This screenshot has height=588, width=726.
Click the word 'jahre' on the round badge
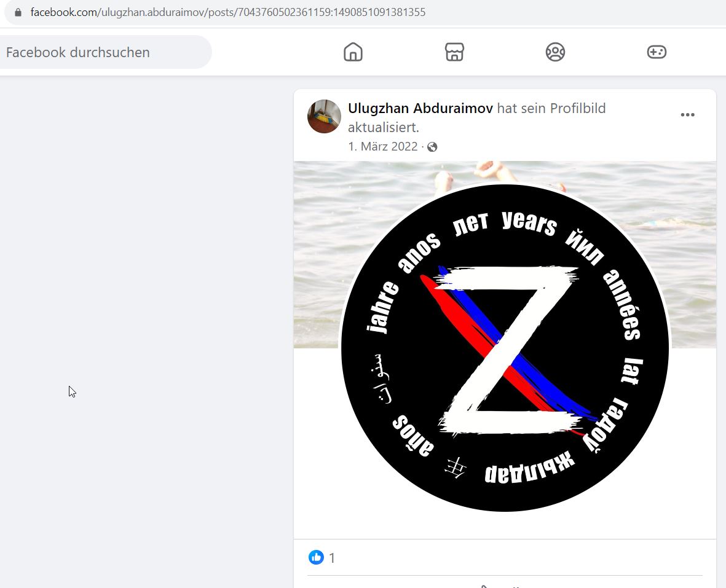click(384, 307)
